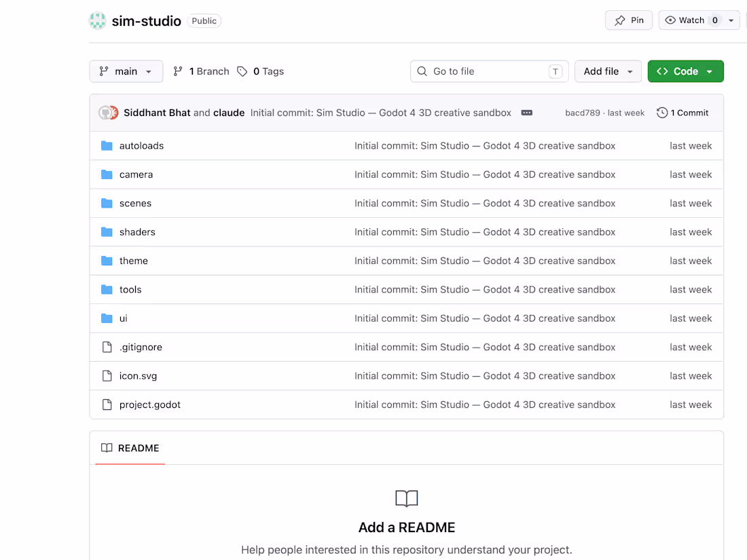Click the branch icon beside main

point(103,71)
